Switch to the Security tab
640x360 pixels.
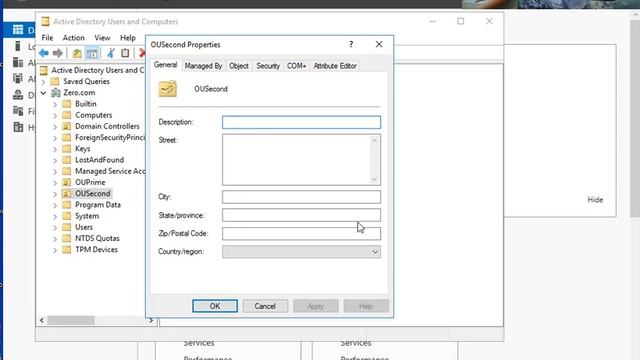(268, 66)
